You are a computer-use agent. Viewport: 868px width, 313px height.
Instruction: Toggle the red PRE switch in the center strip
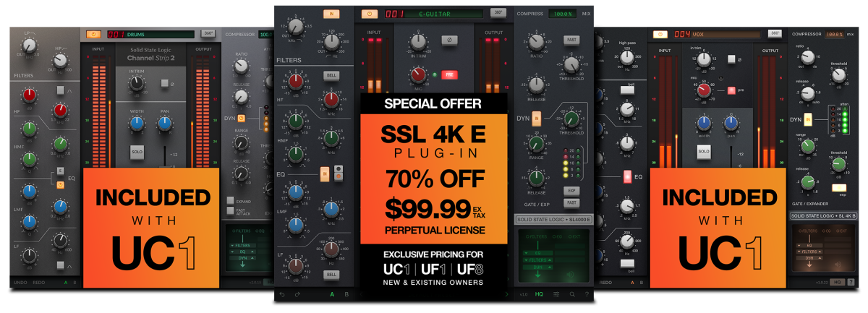pos(450,74)
